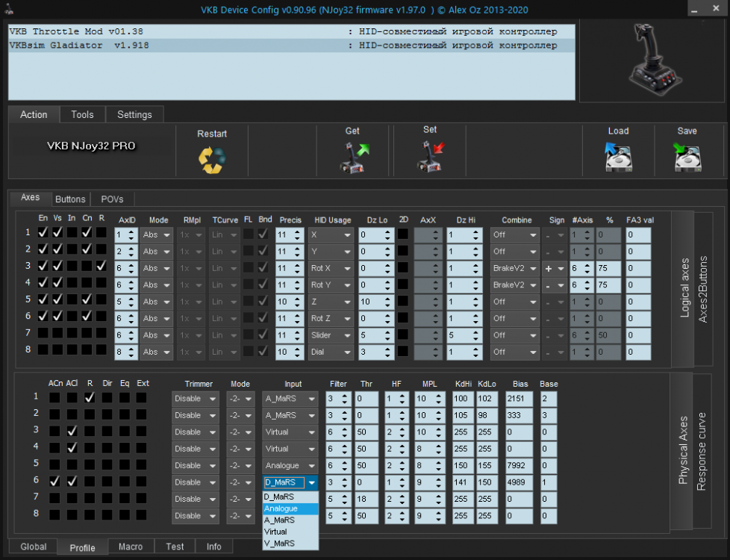Viewport: 730px width, 560px height.
Task: Enable Ext checkbox for physical axis 2
Action: tap(142, 414)
